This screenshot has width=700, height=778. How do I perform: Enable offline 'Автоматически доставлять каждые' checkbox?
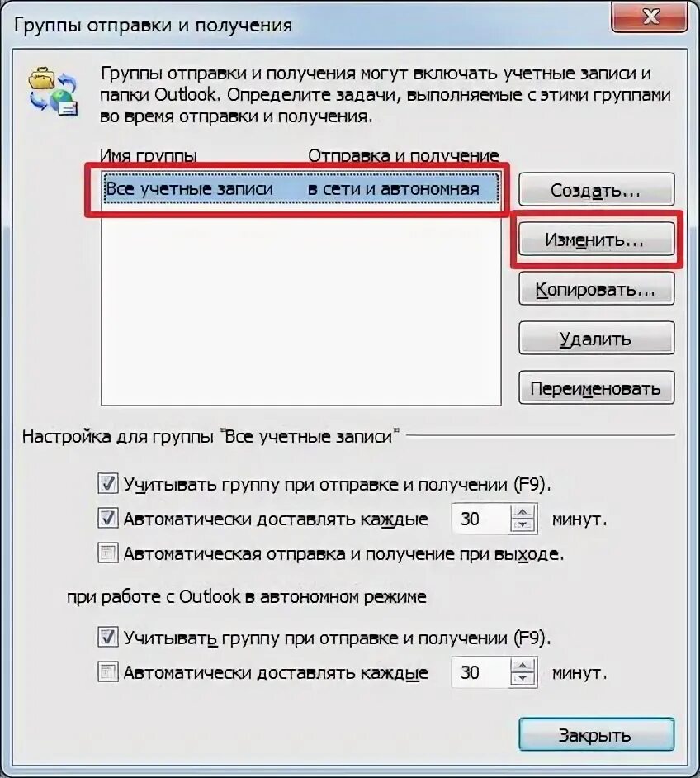(107, 672)
